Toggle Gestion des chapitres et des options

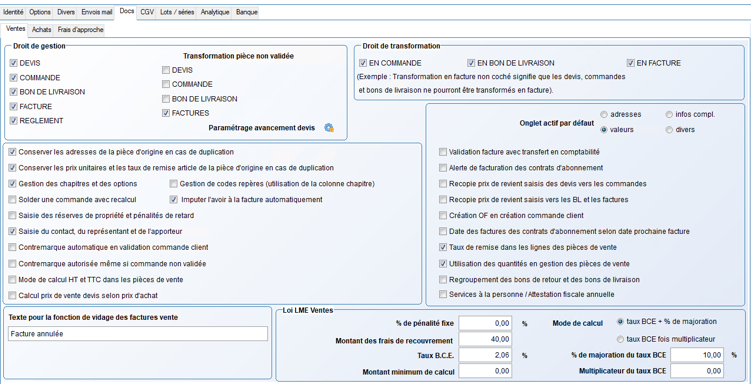click(12, 184)
